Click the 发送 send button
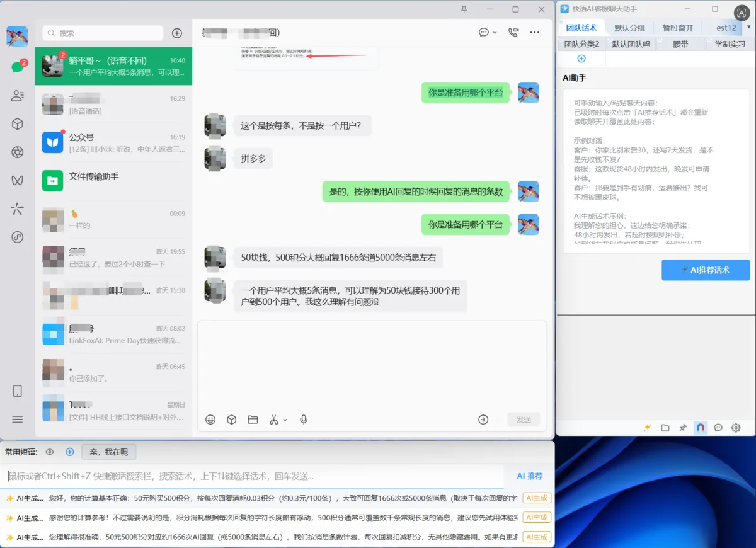756x548 pixels. point(524,420)
